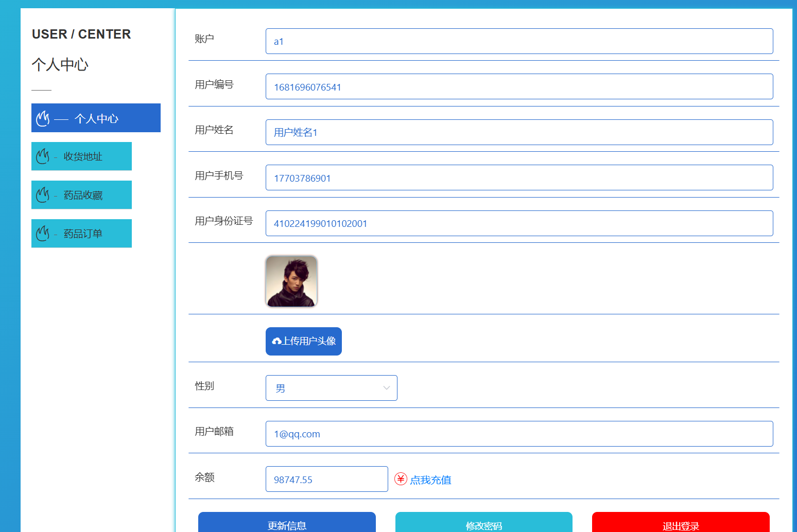The width and height of the screenshot is (797, 532).
Task: Click the flame icon beside 药品收藏
Action: (43, 195)
